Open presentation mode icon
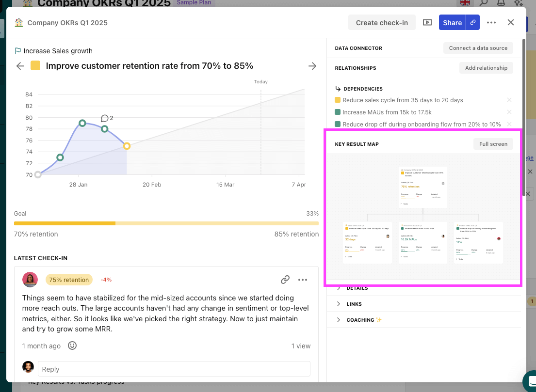536x392 pixels. (x=427, y=23)
